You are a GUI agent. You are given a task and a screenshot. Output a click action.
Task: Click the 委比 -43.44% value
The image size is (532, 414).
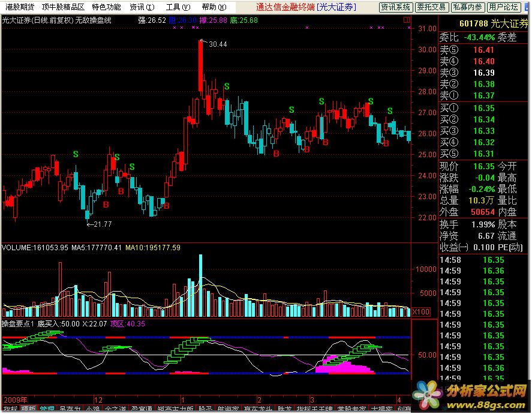point(479,37)
